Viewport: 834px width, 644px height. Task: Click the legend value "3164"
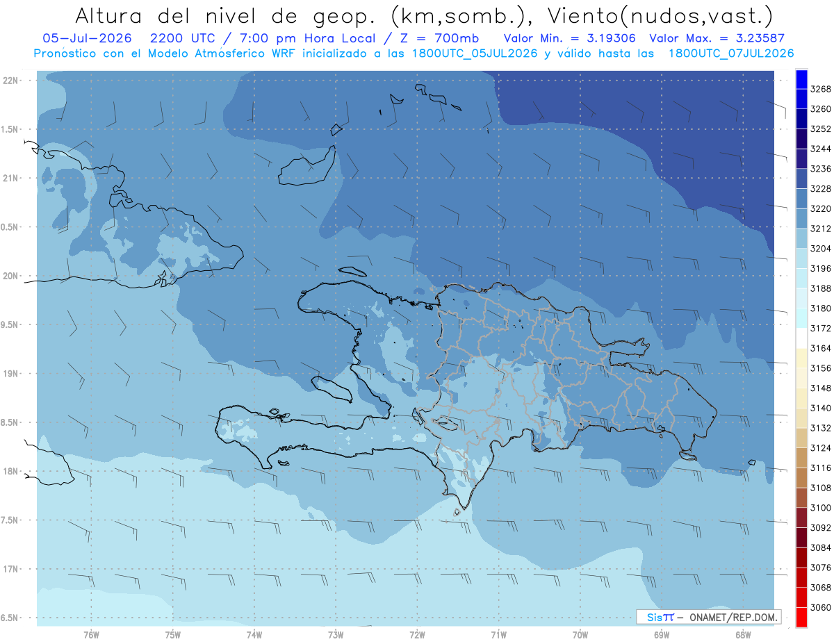[821, 348]
